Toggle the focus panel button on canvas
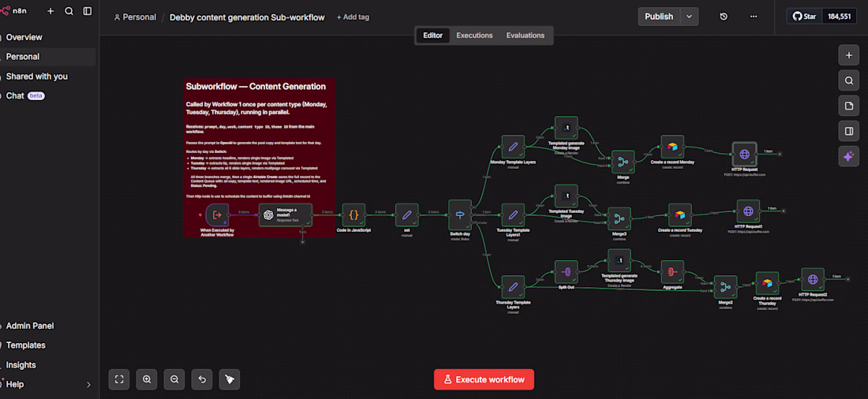This screenshot has height=399, width=868. pos(848,131)
